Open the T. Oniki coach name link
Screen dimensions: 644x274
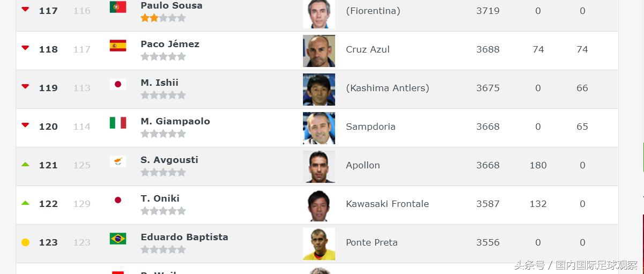tap(160, 198)
